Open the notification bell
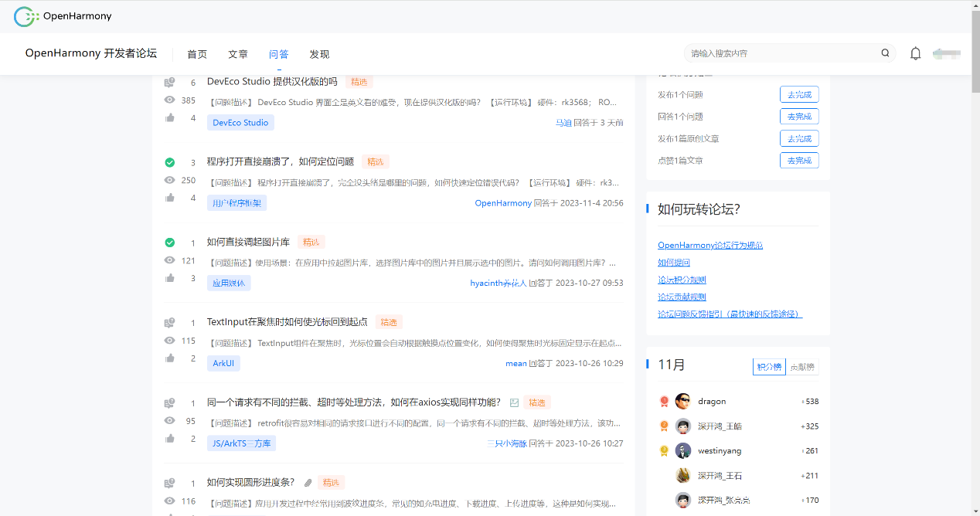The width and height of the screenshot is (980, 516). click(916, 53)
